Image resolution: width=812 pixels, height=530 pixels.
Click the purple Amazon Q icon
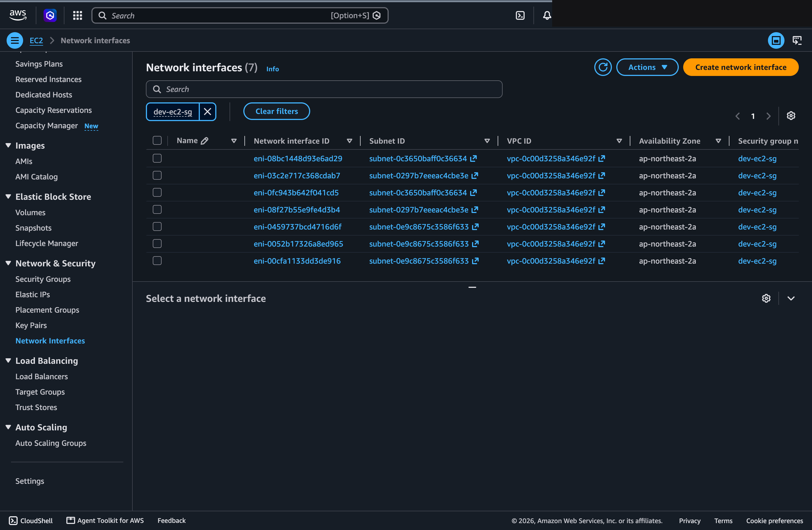[x=50, y=15]
